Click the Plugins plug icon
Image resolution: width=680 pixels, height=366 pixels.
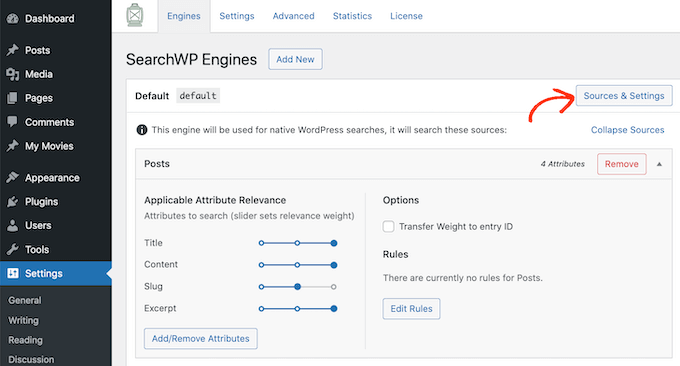pos(13,202)
